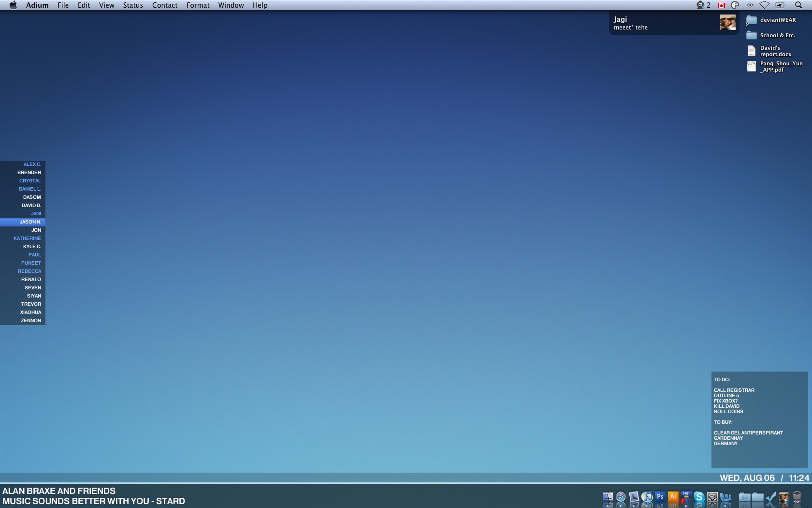Viewport: 812px width, 508px height.
Task: Open the Format menu
Action: (x=198, y=5)
